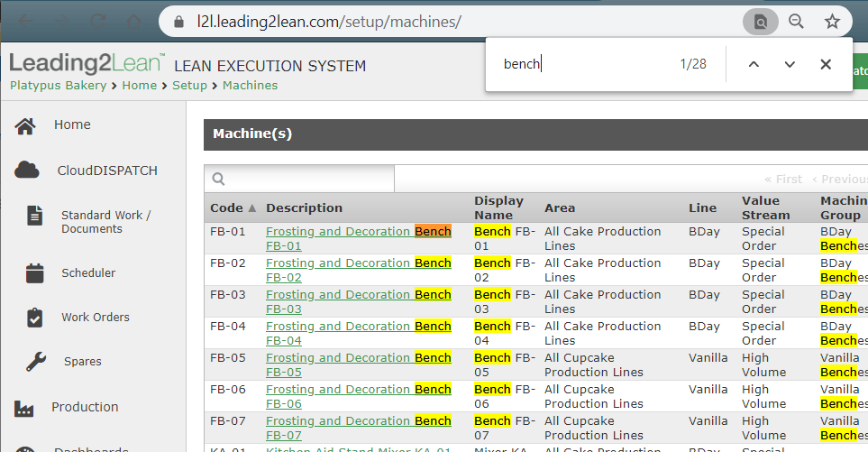868x452 pixels.
Task: Select Work Orders menu item
Action: (x=96, y=318)
